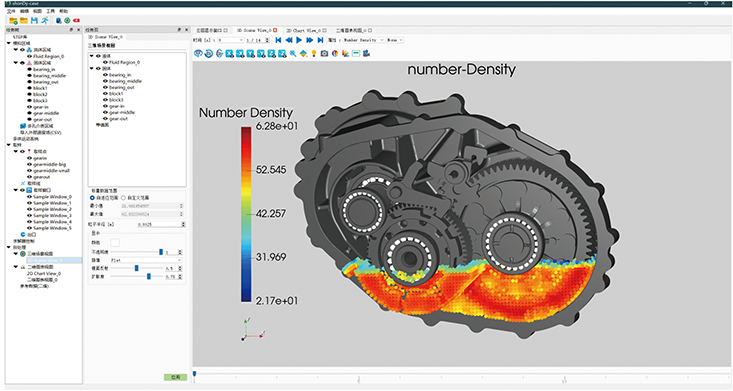This screenshot has height=391, width=733.
Task: Select bearing_out in the left tree
Action: coord(47,82)
